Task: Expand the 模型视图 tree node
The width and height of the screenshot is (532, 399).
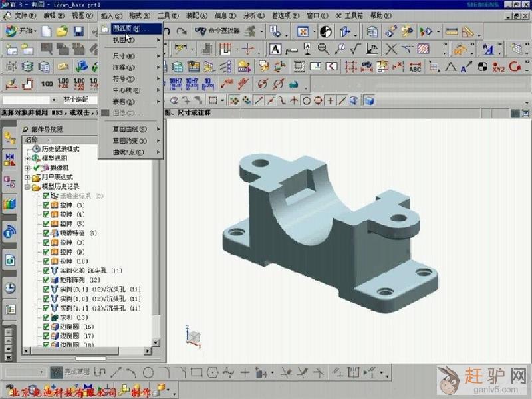Action: pos(27,158)
